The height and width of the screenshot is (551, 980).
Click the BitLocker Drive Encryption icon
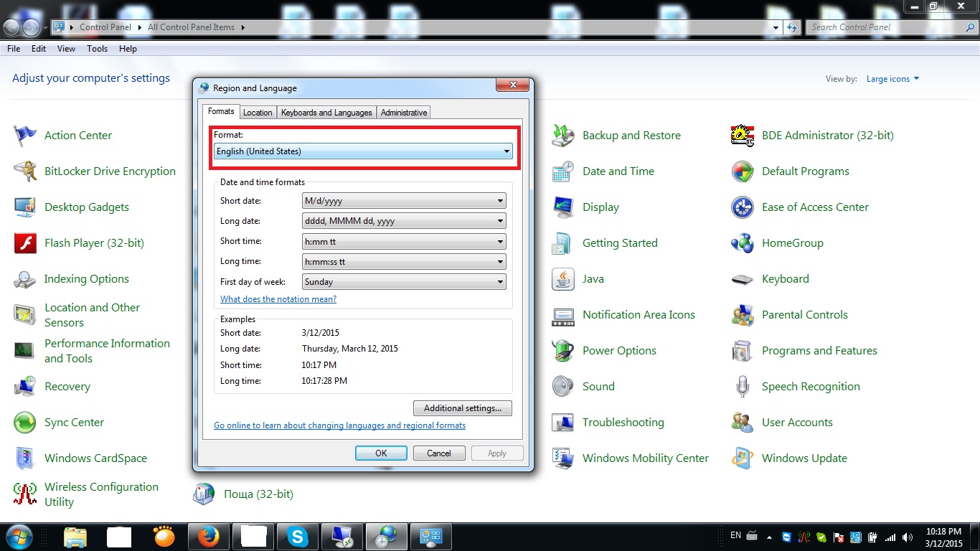pyautogui.click(x=25, y=171)
